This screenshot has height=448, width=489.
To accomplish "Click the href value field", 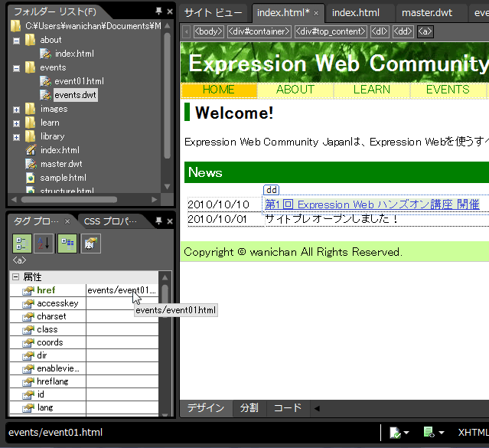I will pos(122,290).
